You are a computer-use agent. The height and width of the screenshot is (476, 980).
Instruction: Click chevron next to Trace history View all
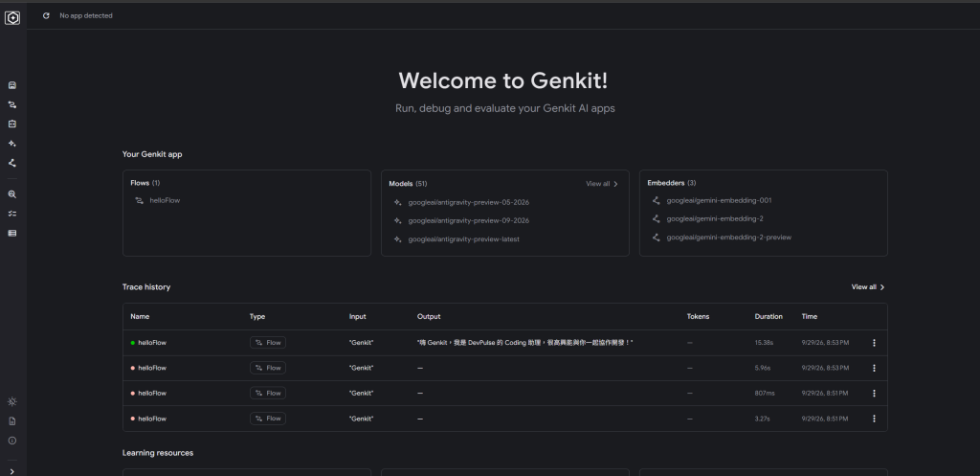click(881, 287)
